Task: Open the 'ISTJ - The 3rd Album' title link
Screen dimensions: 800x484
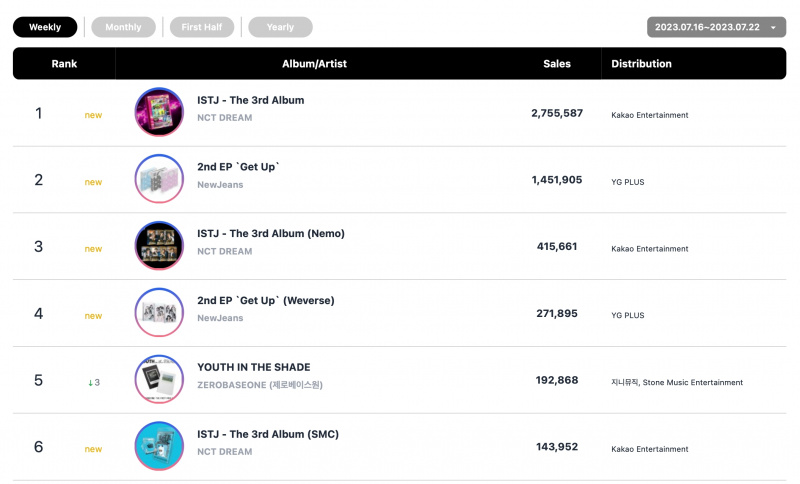Action: (251, 100)
